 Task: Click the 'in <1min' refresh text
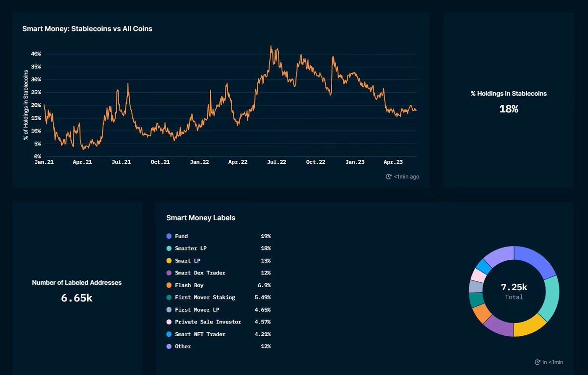553,362
